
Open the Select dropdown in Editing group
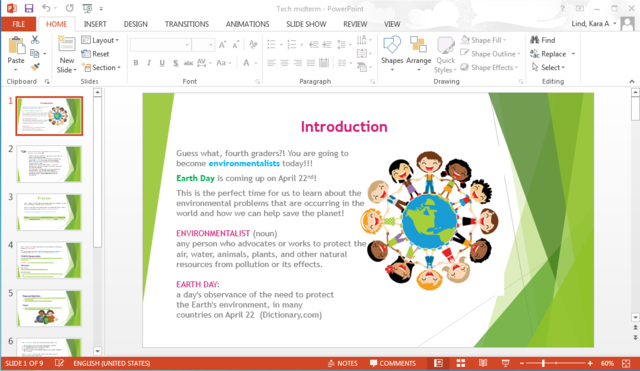(548, 67)
